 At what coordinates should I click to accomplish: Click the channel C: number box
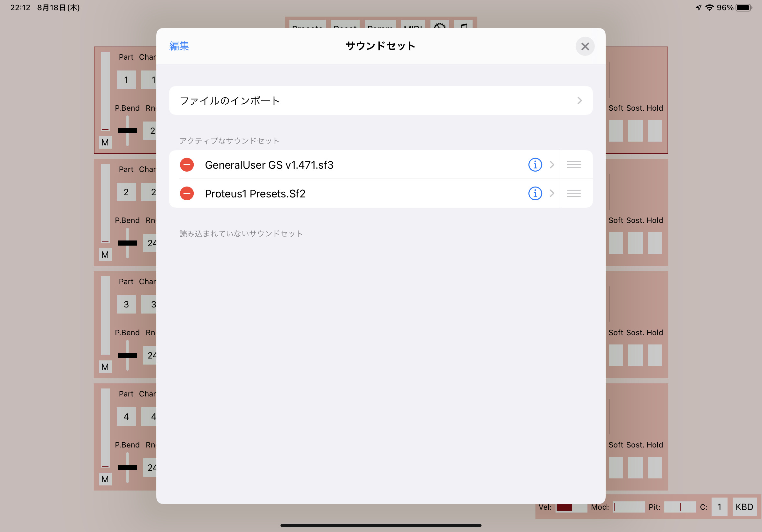point(719,507)
